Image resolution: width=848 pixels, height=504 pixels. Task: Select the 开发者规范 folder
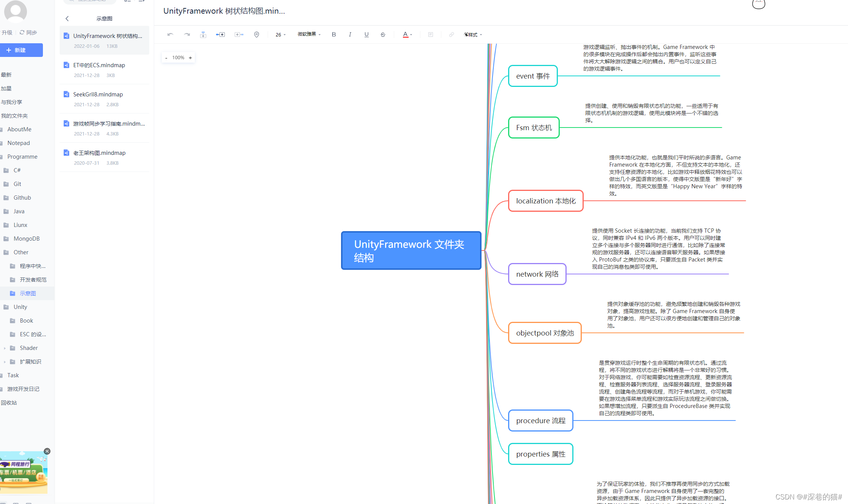(x=33, y=280)
